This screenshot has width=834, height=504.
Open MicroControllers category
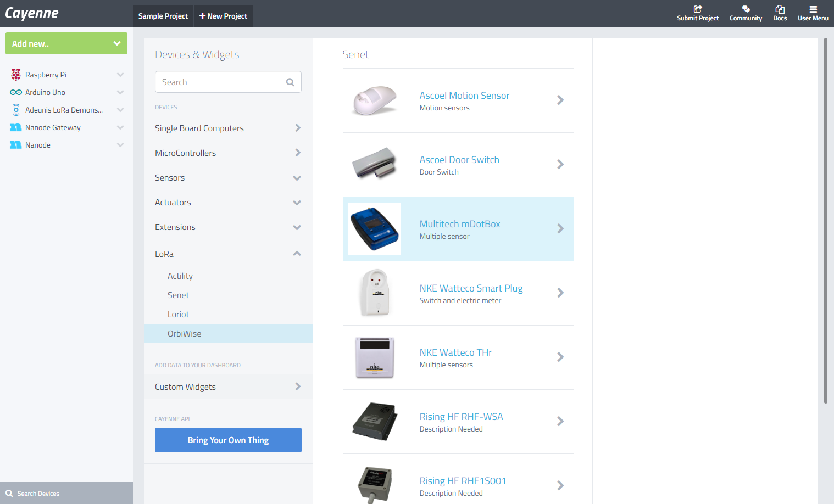(x=228, y=153)
